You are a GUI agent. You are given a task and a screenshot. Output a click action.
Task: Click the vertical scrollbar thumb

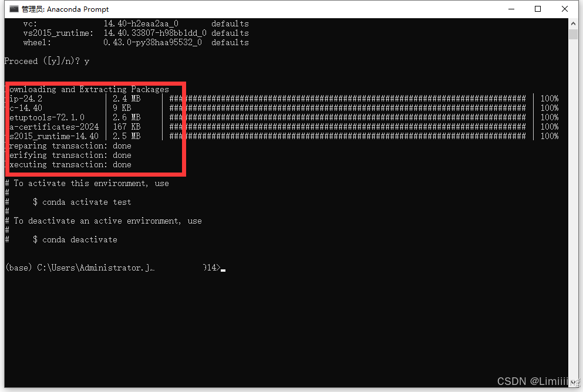pos(573,34)
